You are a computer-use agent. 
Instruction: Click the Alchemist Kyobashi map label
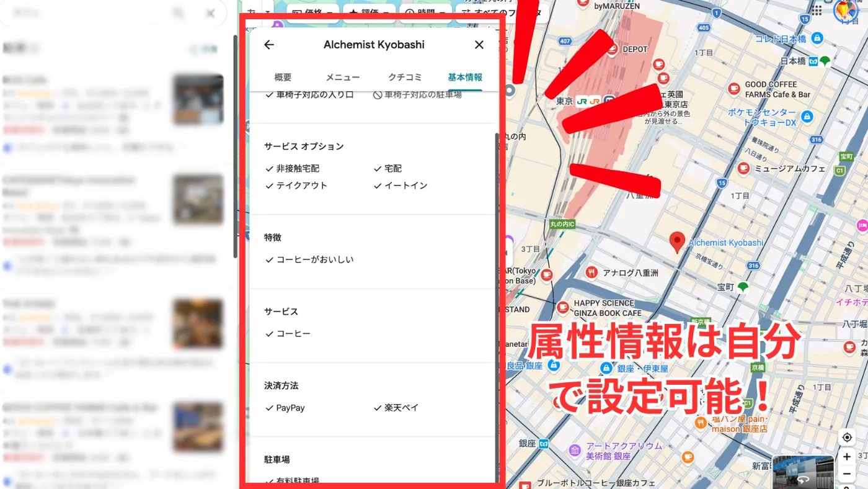tap(726, 243)
